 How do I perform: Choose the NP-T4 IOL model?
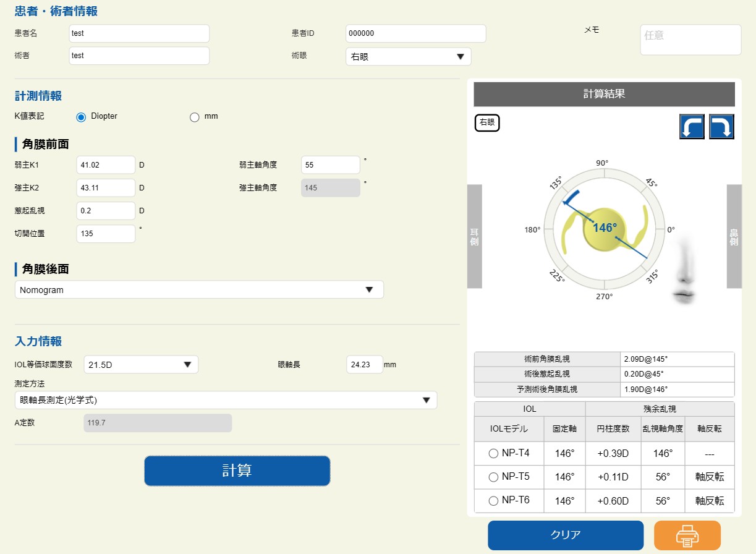(x=493, y=453)
